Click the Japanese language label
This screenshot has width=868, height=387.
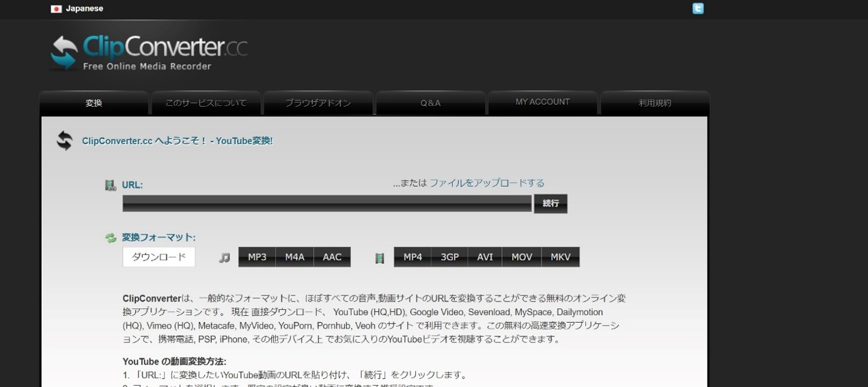point(85,9)
